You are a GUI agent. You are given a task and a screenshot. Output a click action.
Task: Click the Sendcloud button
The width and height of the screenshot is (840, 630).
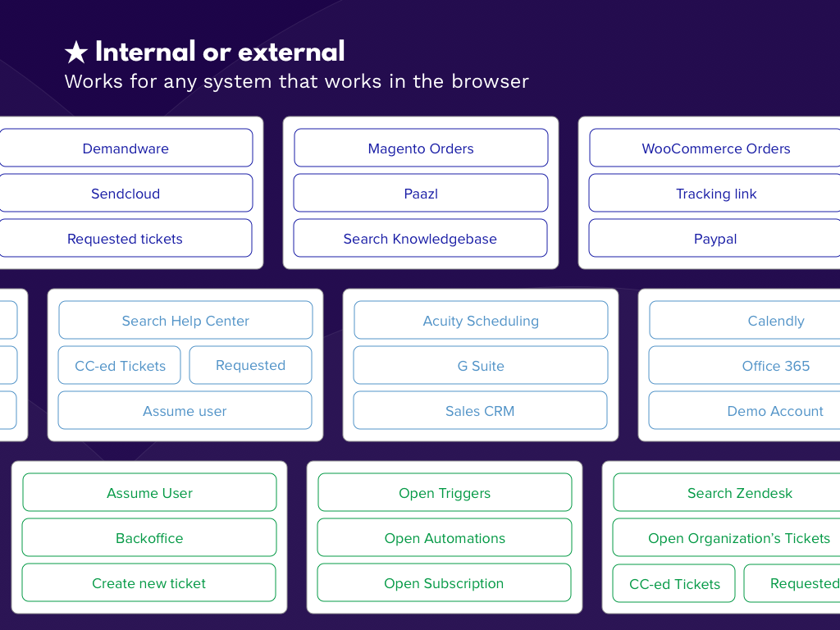[x=126, y=194]
